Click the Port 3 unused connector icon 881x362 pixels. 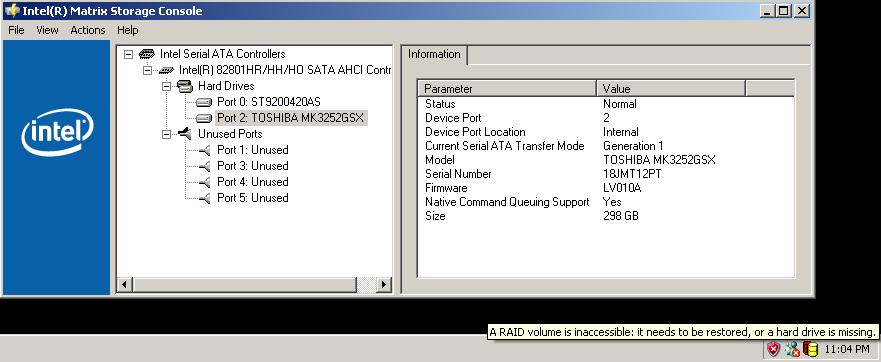(205, 166)
